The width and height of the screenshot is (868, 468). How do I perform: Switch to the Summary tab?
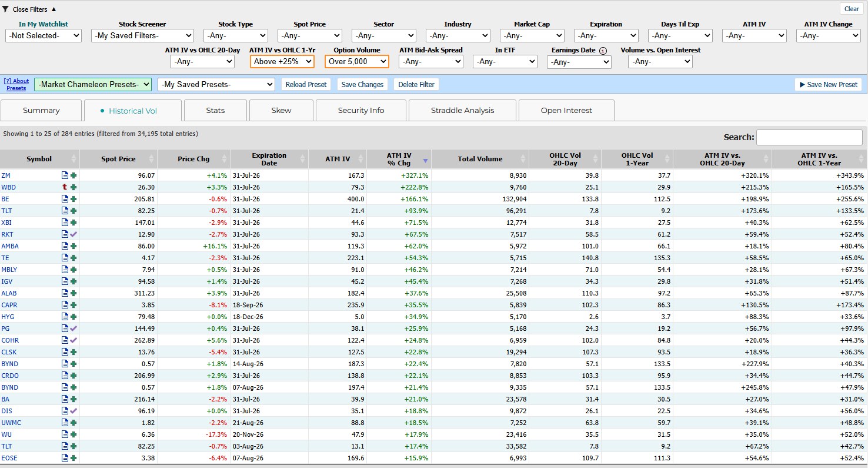tap(41, 111)
